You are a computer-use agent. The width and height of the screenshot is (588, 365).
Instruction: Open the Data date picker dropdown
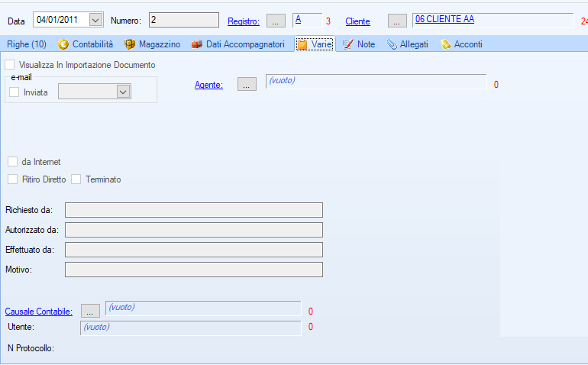pyautogui.click(x=95, y=20)
